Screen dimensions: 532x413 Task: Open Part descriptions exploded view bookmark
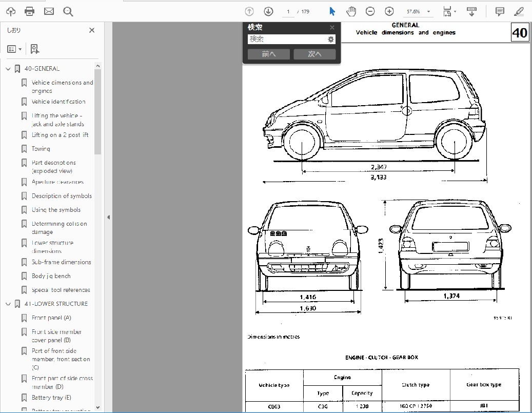(x=53, y=167)
